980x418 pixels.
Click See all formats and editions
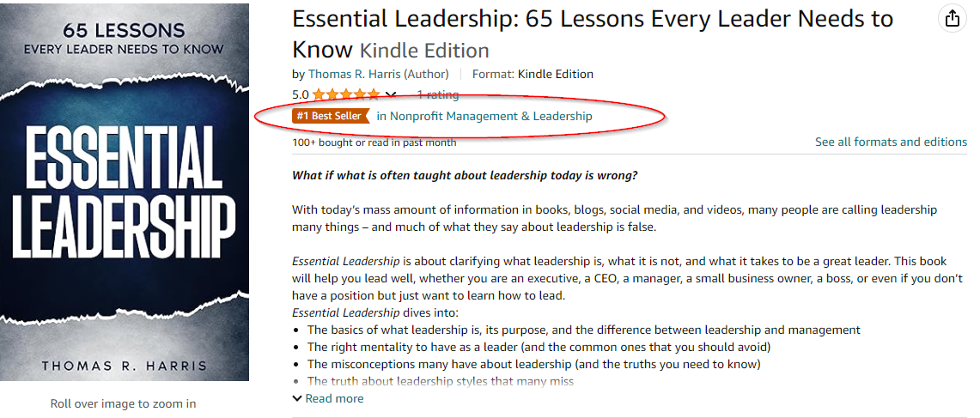click(891, 142)
